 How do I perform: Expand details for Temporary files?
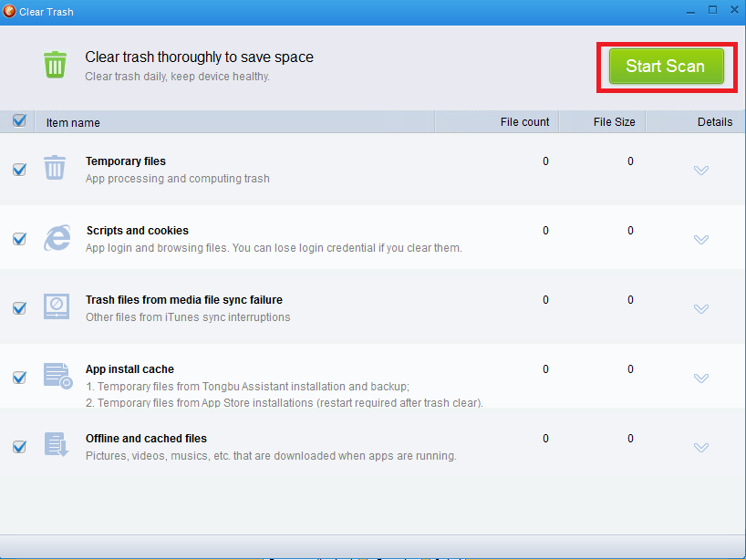pyautogui.click(x=701, y=171)
